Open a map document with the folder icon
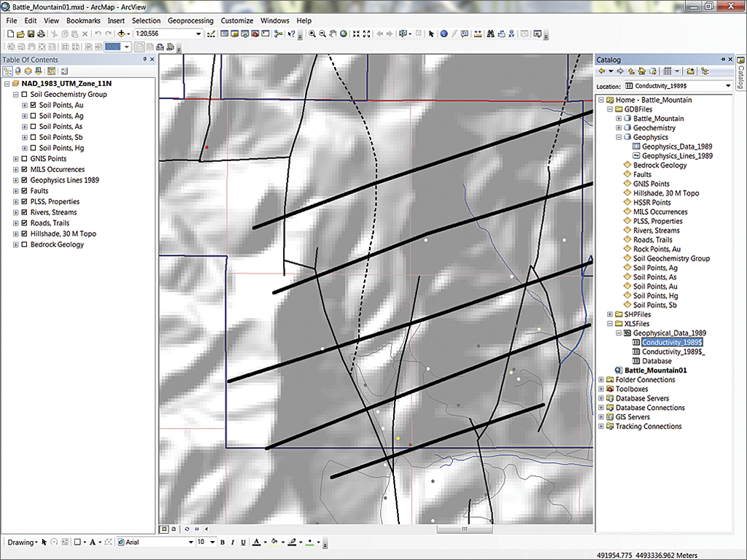Viewport: 747px width, 560px height. (x=20, y=34)
